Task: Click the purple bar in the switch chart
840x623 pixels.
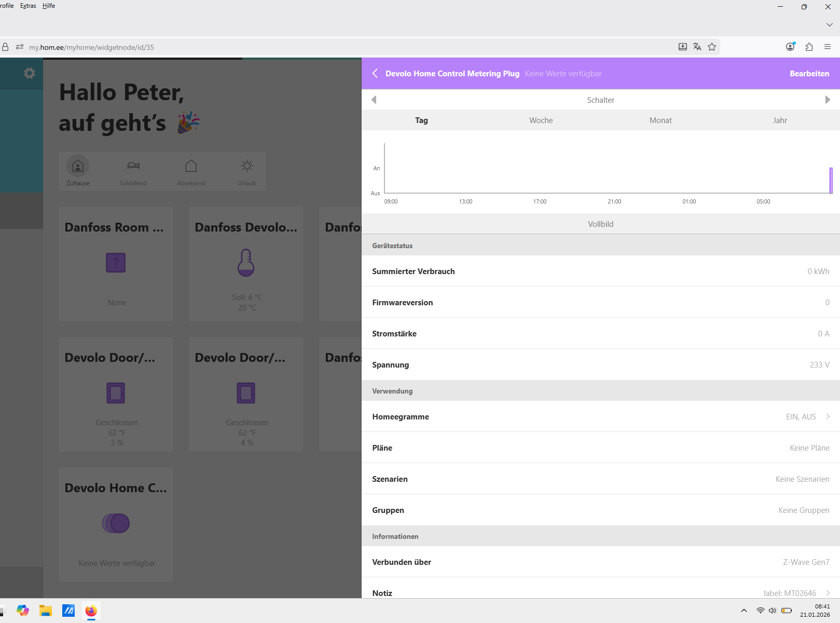Action: pos(831,180)
